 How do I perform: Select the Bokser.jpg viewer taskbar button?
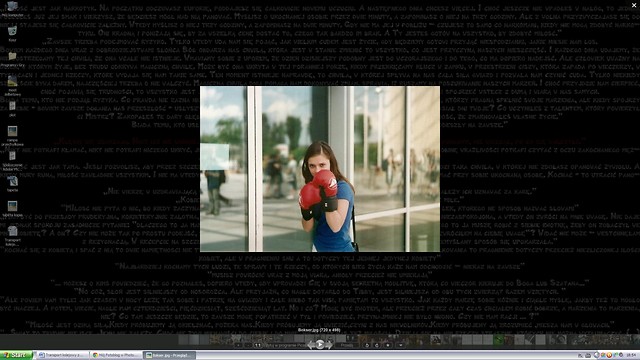click(x=169, y=355)
